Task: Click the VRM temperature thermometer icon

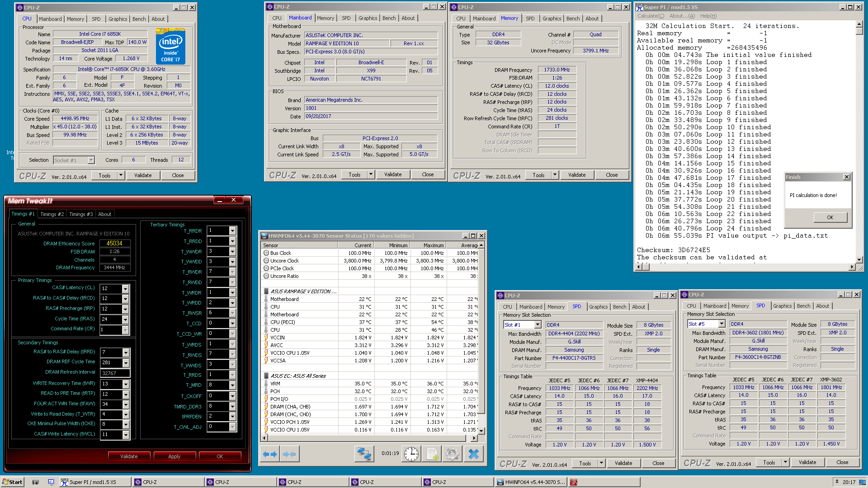Action: tap(266, 384)
